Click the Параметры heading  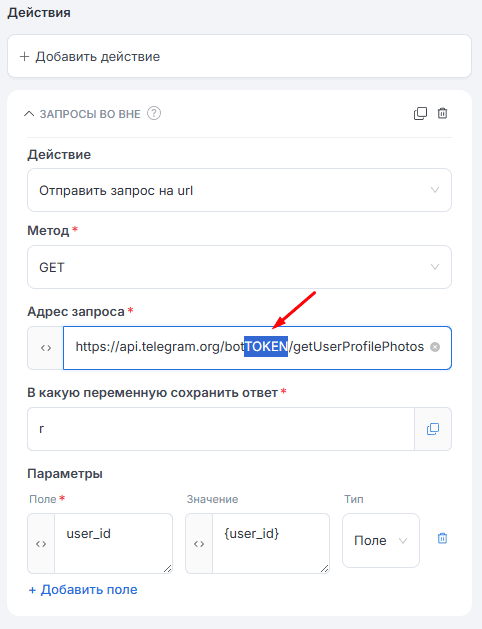point(65,474)
